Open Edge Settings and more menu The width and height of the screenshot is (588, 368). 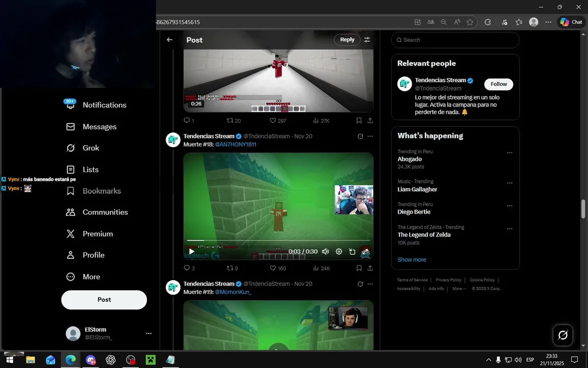click(548, 22)
